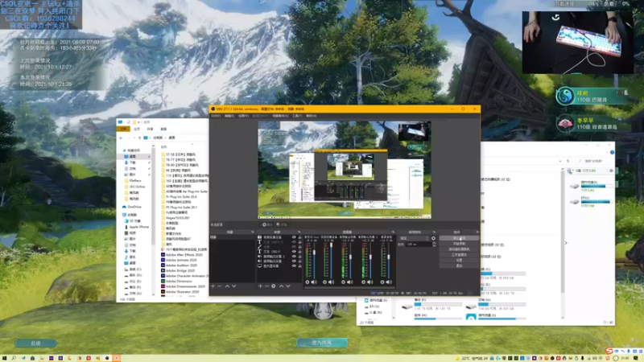The height and width of the screenshot is (362, 644).
Task: Open the 视频采集设备 mixer channel gear
Action: [325, 282]
